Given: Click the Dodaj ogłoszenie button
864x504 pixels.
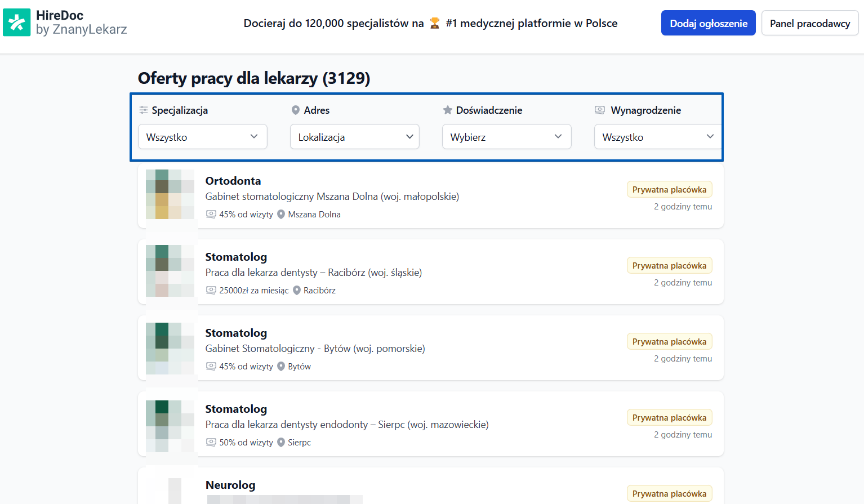Looking at the screenshot, I should point(708,23).
